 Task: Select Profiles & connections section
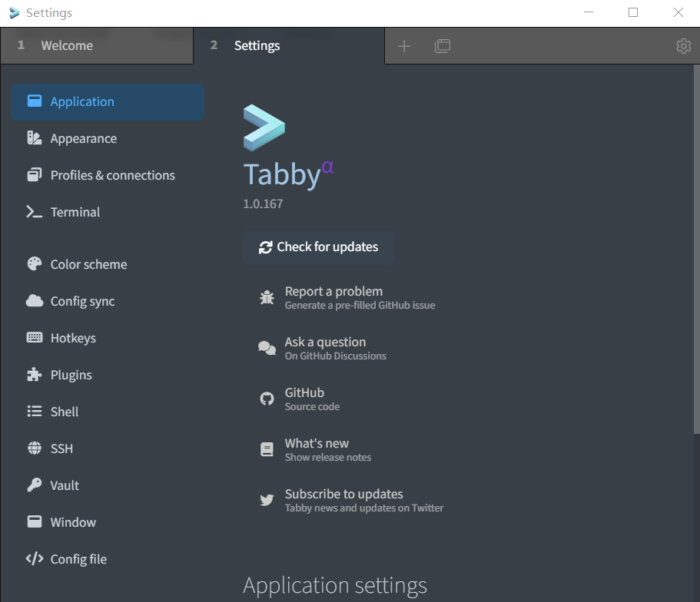coord(111,175)
